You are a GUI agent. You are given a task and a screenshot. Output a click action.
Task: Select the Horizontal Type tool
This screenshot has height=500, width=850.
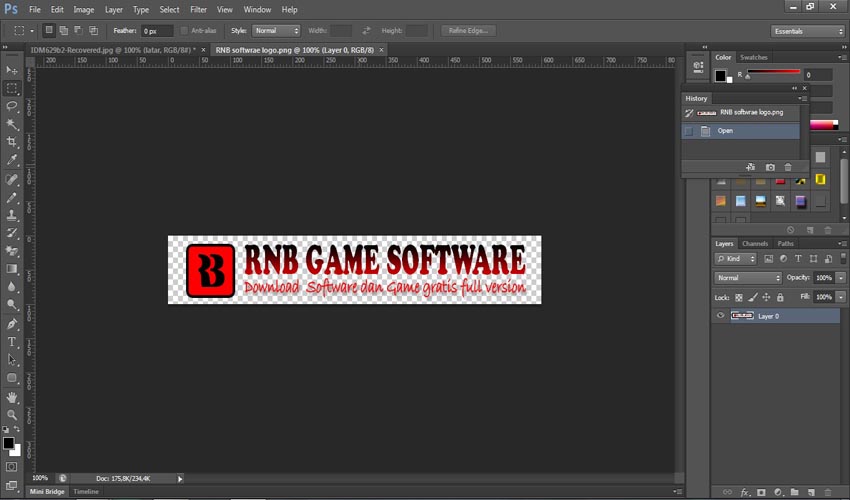click(12, 342)
